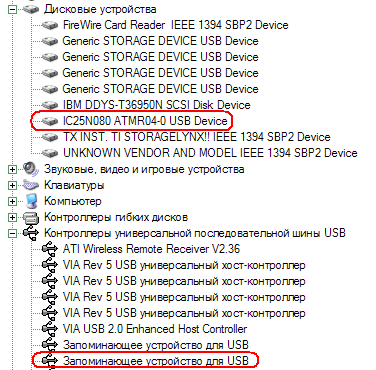Image resolution: width=376 pixels, height=370 pixels.
Task: Select TX INST. TI STORAGELYNX!! IEEE 1394 device
Action: click(197, 137)
